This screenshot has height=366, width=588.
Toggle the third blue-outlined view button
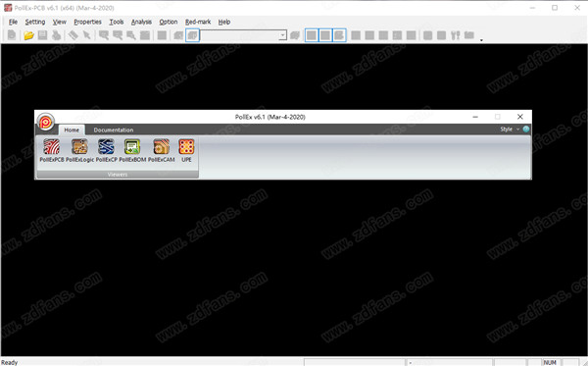[339, 35]
